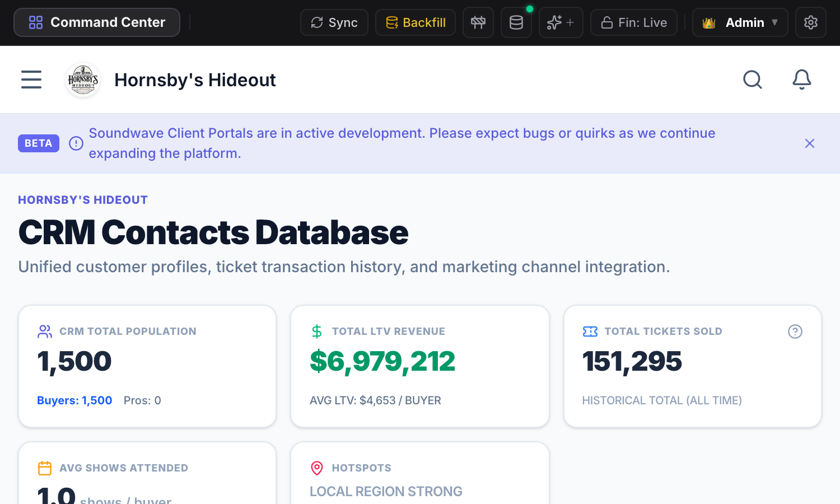Click the Hotspots map pin icon
The image size is (840, 504).
317,468
